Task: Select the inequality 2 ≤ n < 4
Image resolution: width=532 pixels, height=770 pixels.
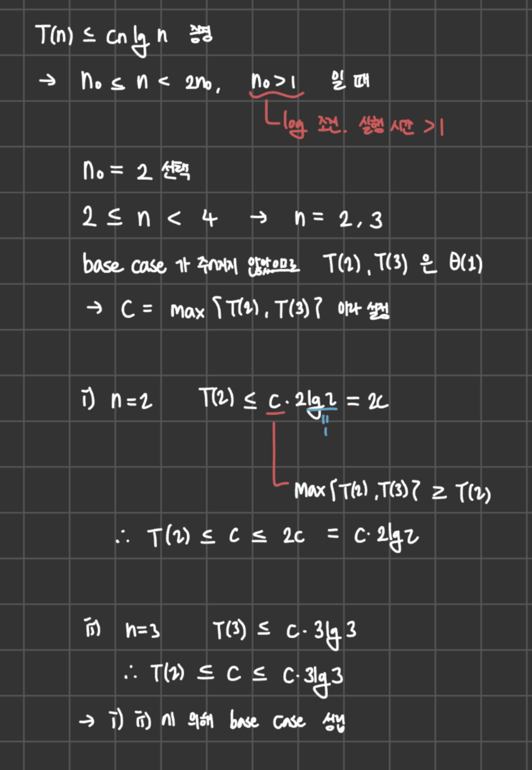Action: (x=149, y=220)
